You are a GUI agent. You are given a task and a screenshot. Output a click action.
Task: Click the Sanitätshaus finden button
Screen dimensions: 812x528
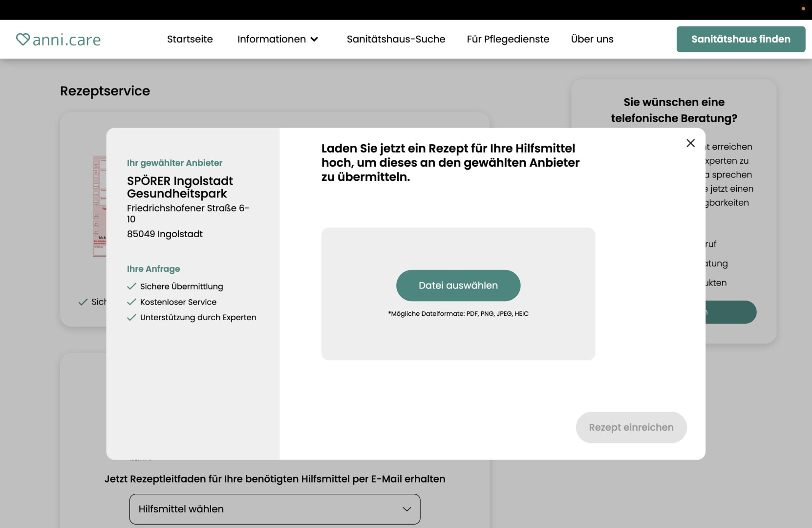[x=741, y=39]
